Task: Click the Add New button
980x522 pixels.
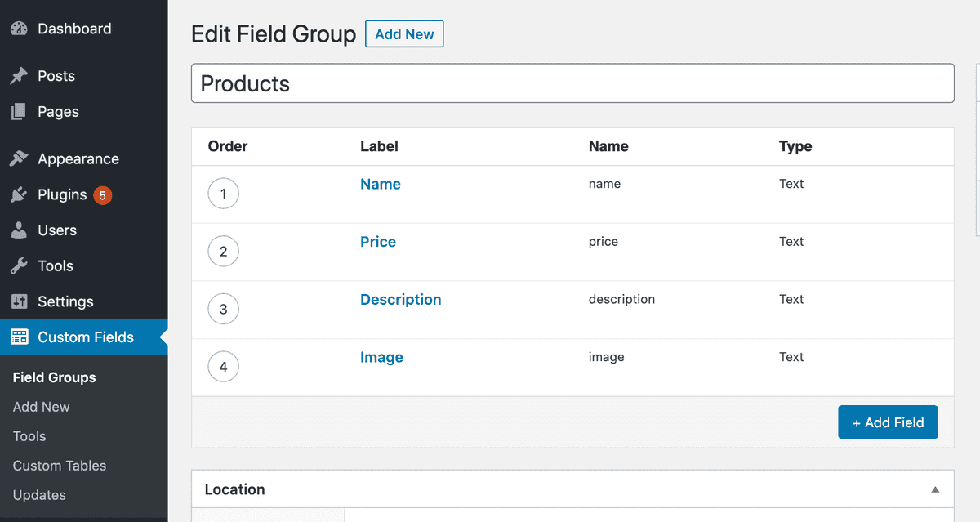Action: 404,33
